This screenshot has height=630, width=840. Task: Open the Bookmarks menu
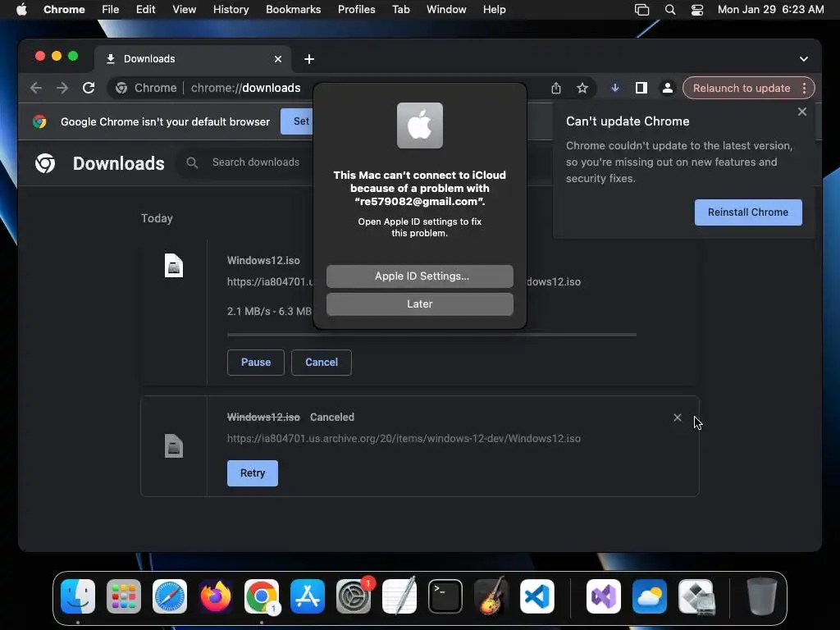pyautogui.click(x=293, y=10)
